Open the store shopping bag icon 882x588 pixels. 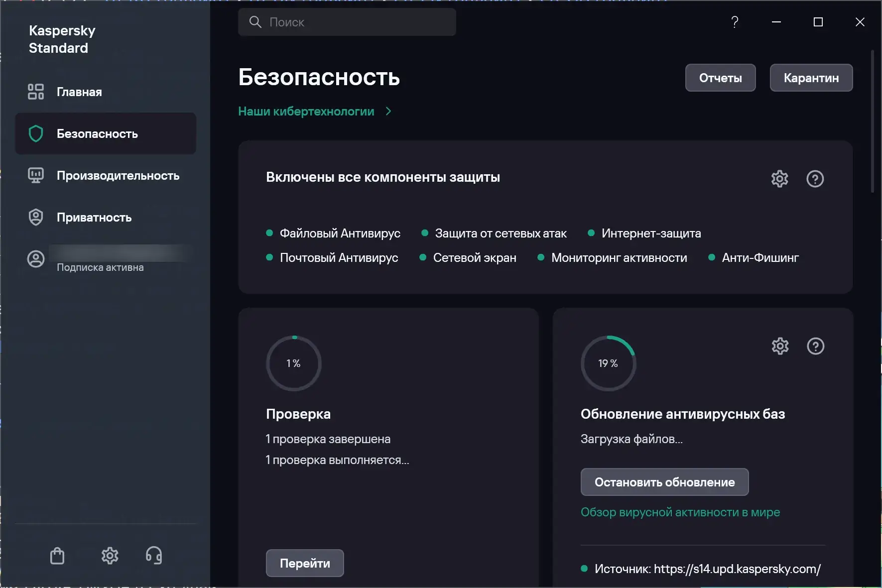[x=57, y=556]
